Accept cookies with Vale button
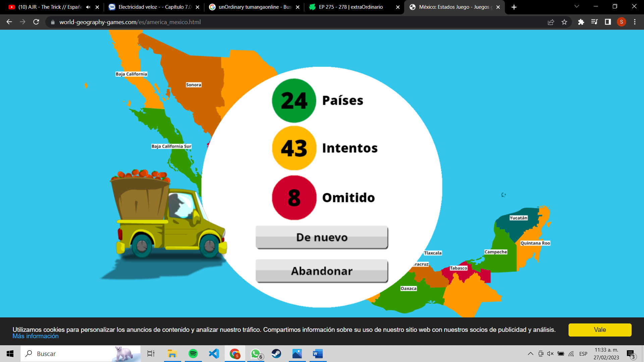 (600, 330)
